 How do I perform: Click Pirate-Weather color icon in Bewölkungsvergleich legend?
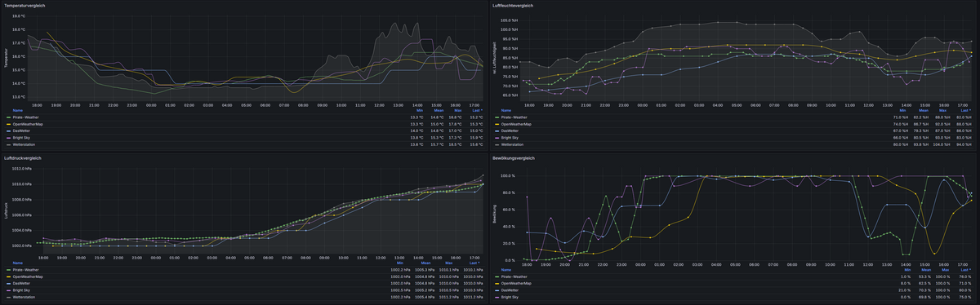click(x=497, y=276)
